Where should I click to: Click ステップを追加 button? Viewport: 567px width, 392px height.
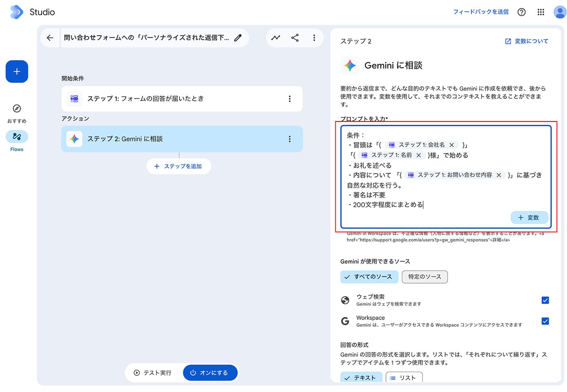[179, 166]
